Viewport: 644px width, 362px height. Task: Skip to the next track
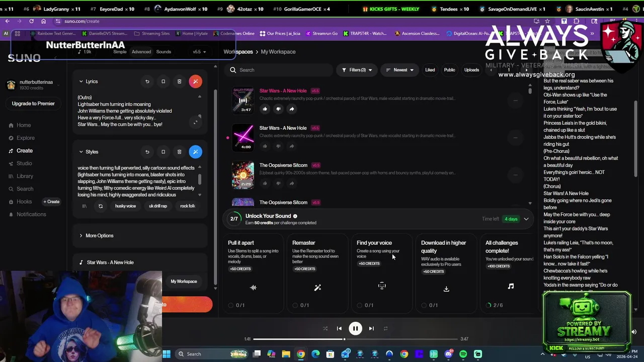(x=371, y=328)
